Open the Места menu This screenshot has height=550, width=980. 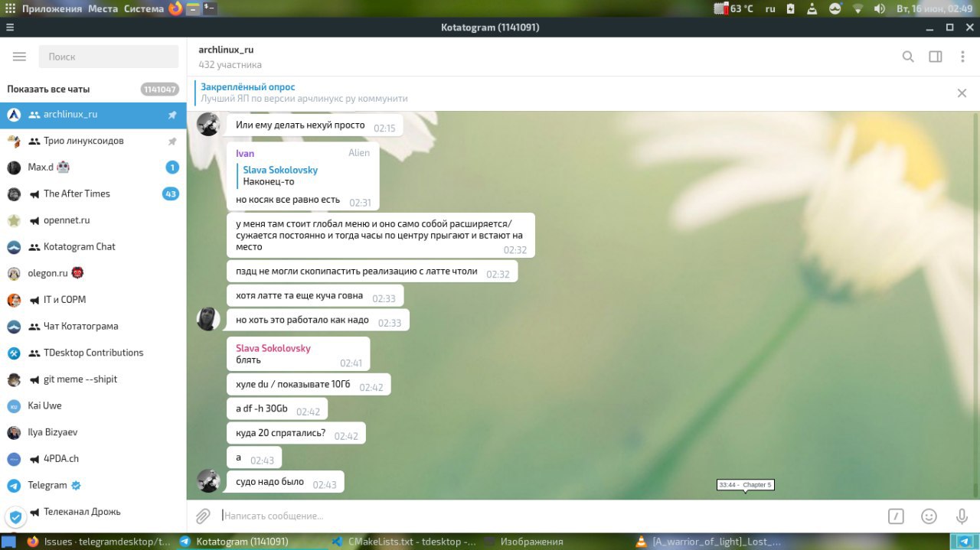tap(103, 8)
